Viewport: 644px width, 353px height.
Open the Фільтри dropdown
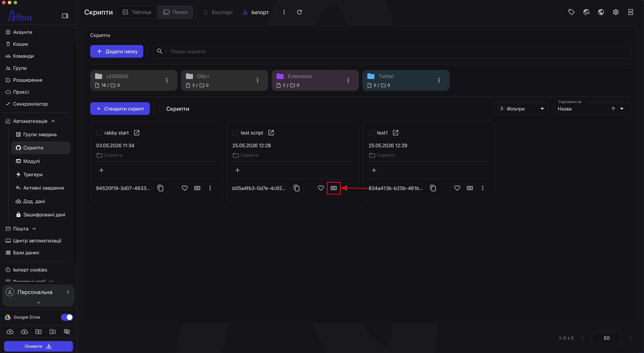coord(521,109)
